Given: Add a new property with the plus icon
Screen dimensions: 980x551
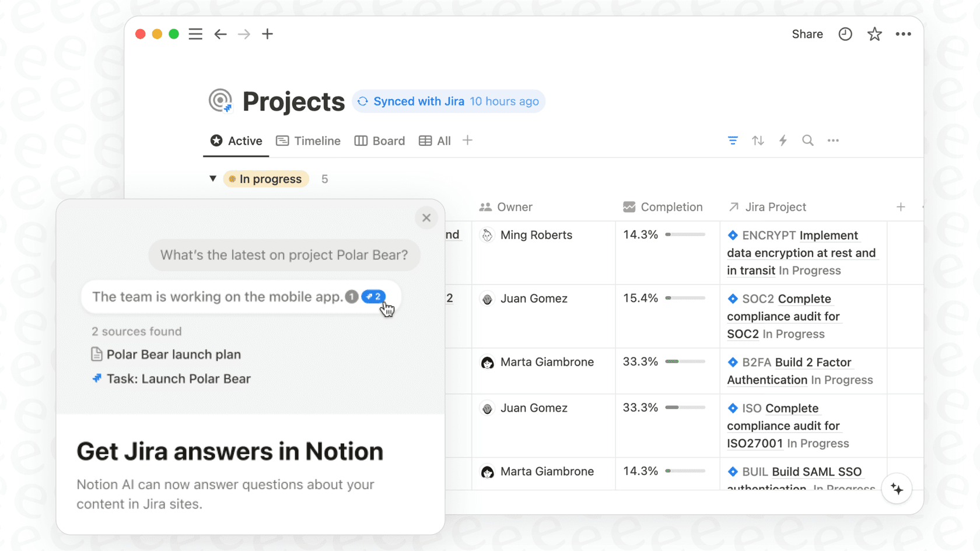Looking at the screenshot, I should [901, 207].
